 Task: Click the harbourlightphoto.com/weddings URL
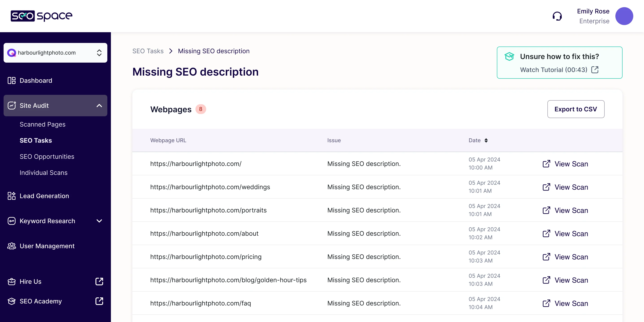[210, 187]
